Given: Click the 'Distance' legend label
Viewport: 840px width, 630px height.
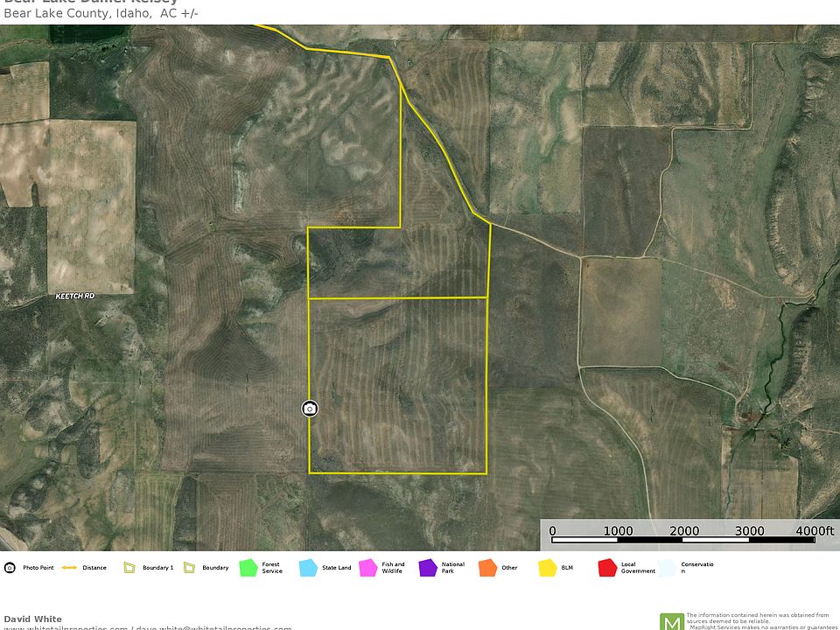Looking at the screenshot, I should [x=94, y=568].
